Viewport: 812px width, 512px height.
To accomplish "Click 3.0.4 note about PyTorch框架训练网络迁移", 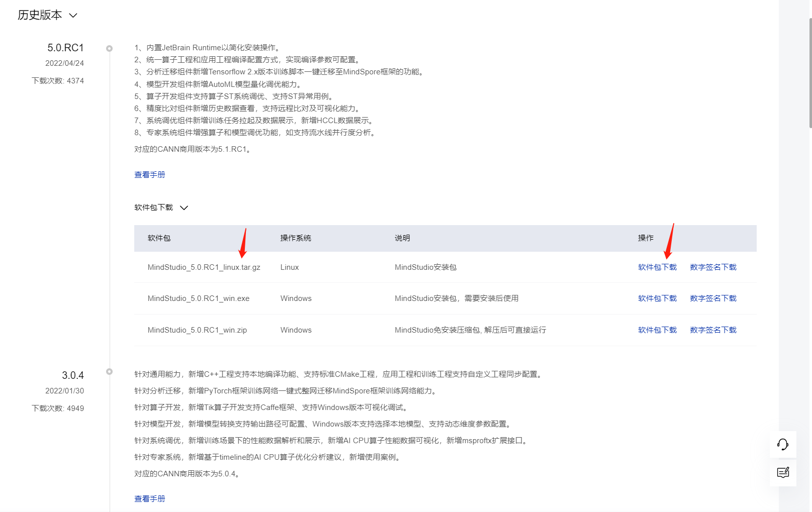I will (x=287, y=391).
